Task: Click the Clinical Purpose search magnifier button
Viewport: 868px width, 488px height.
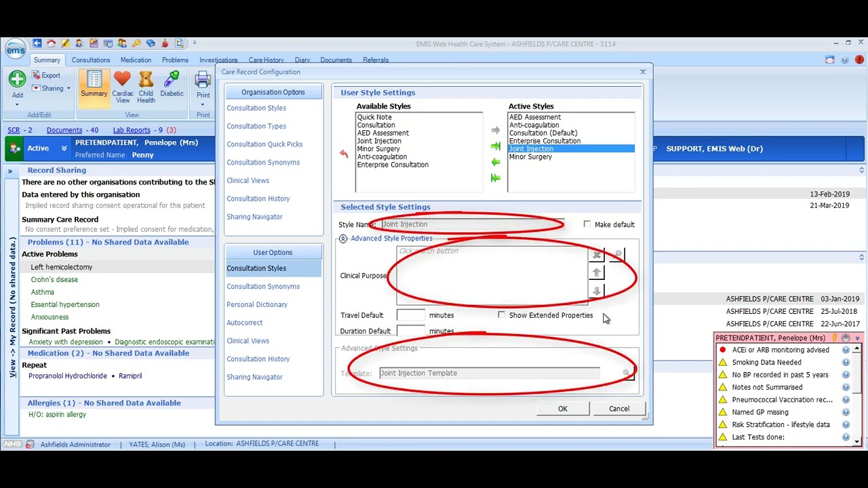Action: (618, 255)
